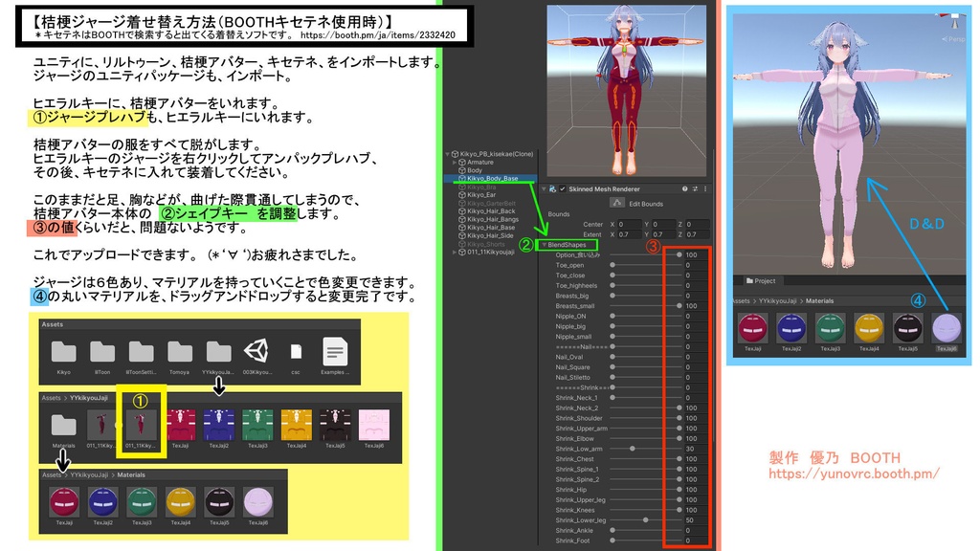The width and height of the screenshot is (980, 551).
Task: Click the Skinned Mesh Renderer component icon
Action: (x=551, y=189)
